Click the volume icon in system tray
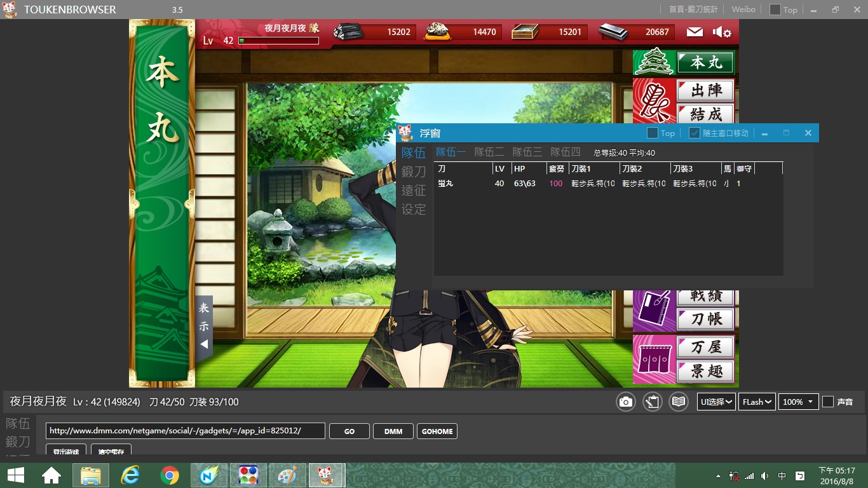This screenshot has height=488, width=868. tap(764, 476)
